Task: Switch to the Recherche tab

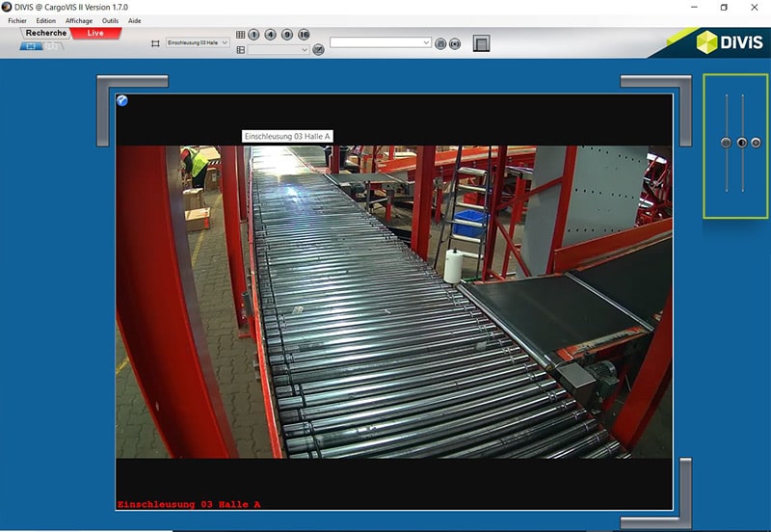Action: pyautogui.click(x=46, y=33)
